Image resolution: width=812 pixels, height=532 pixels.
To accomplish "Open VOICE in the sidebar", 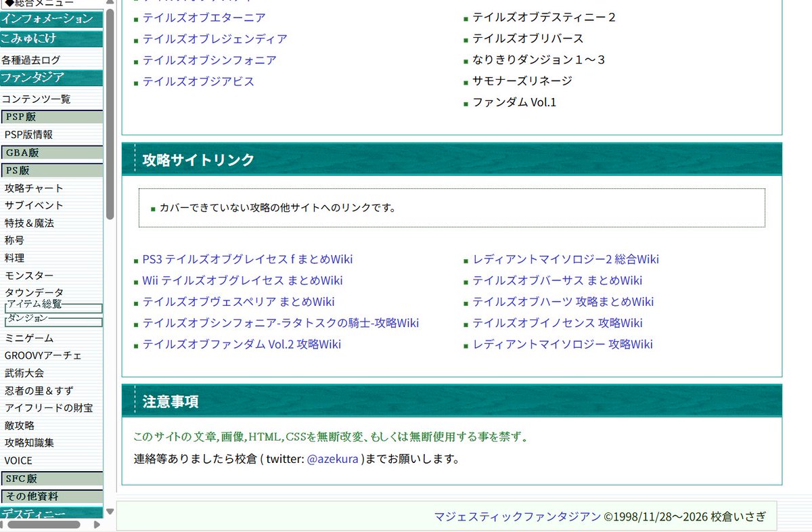I will click(x=18, y=461).
